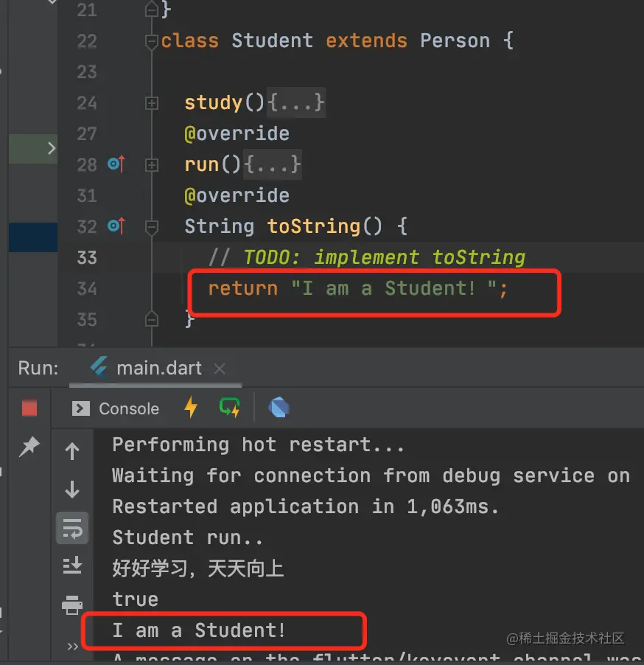Click the toString method name
The height and width of the screenshot is (665, 644).
coord(314,226)
